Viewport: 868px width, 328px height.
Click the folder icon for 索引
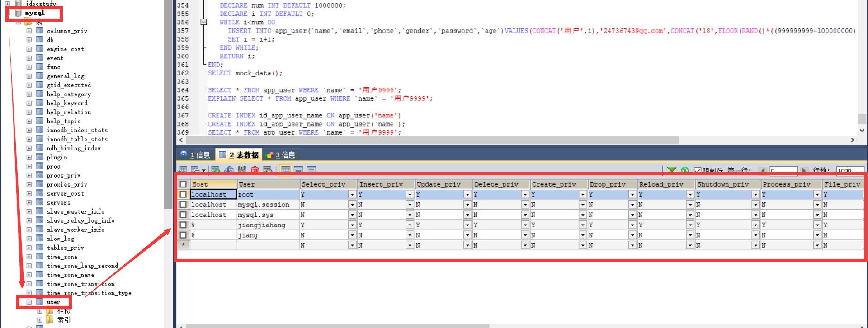pyautogui.click(x=50, y=320)
